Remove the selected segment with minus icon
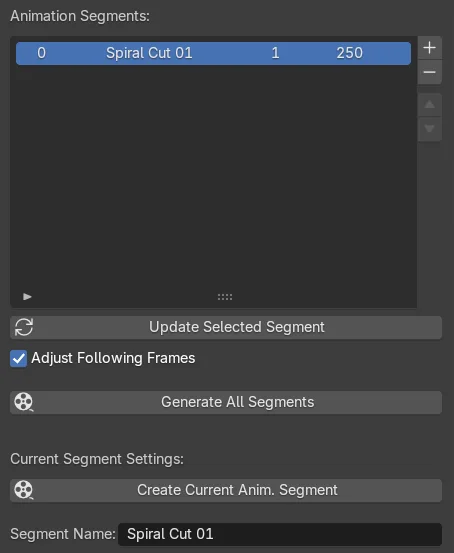This screenshot has width=454, height=553. pos(429,72)
